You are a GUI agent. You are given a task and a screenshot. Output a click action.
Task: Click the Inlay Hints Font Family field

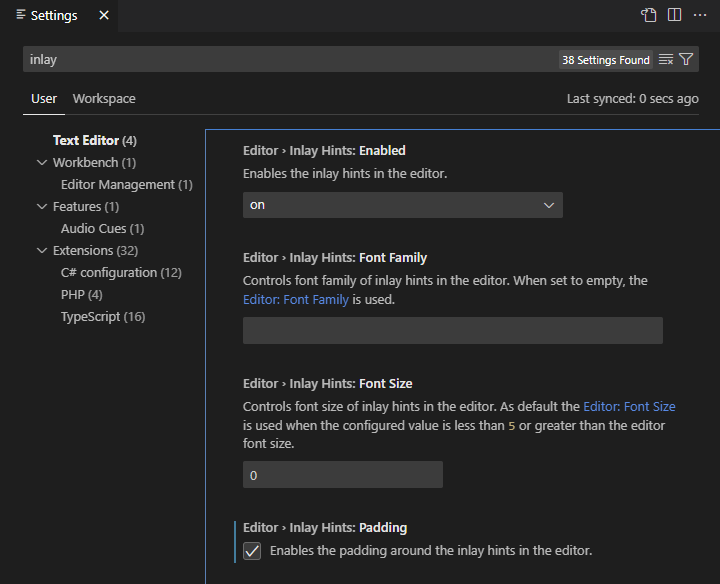[x=452, y=331]
